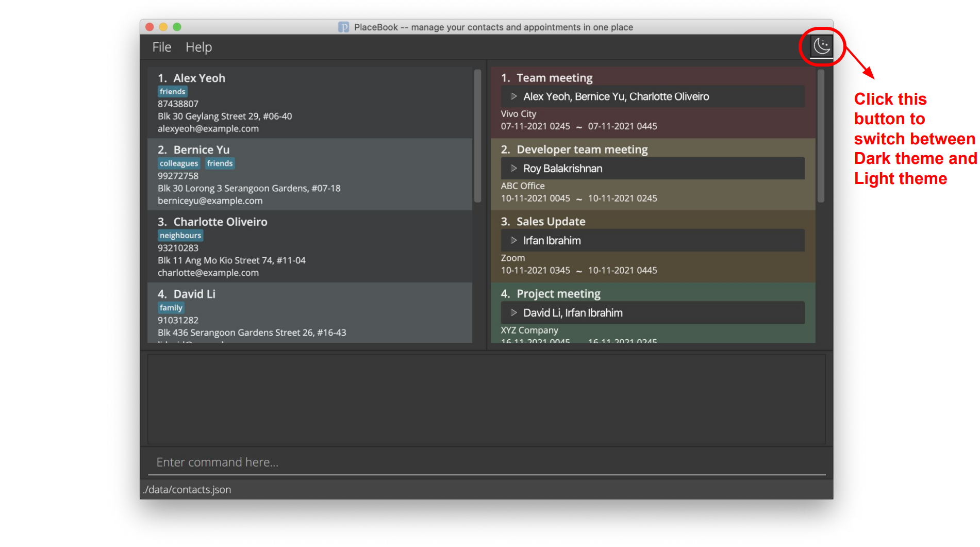Viewport: 980px width, 547px height.
Task: Open the Help menu
Action: coord(198,47)
